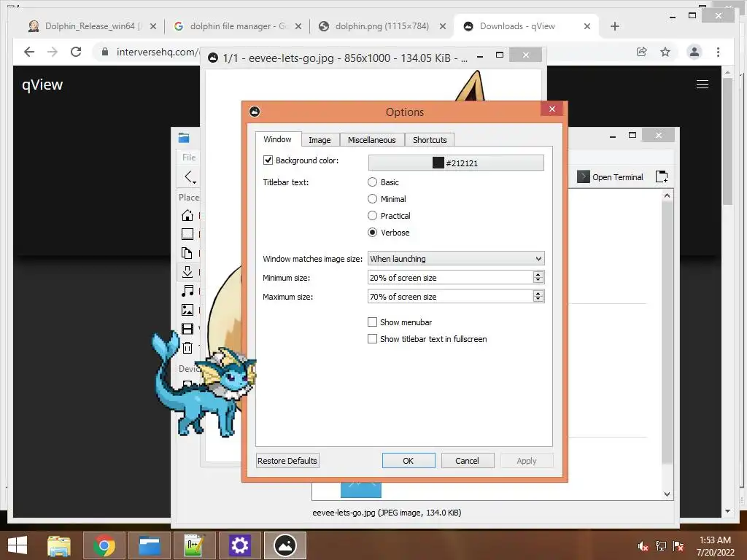Switch to the Window tab
Image resolution: width=747 pixels, height=560 pixels.
point(278,139)
